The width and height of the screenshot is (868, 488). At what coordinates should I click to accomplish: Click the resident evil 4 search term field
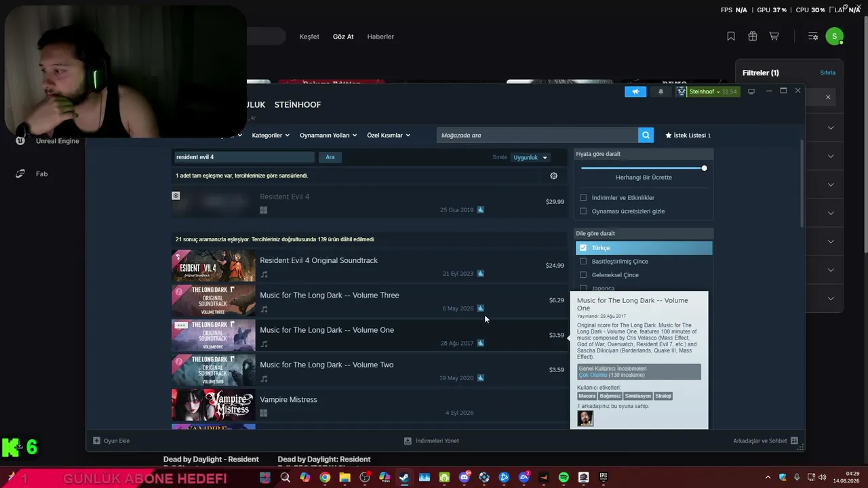pyautogui.click(x=244, y=157)
